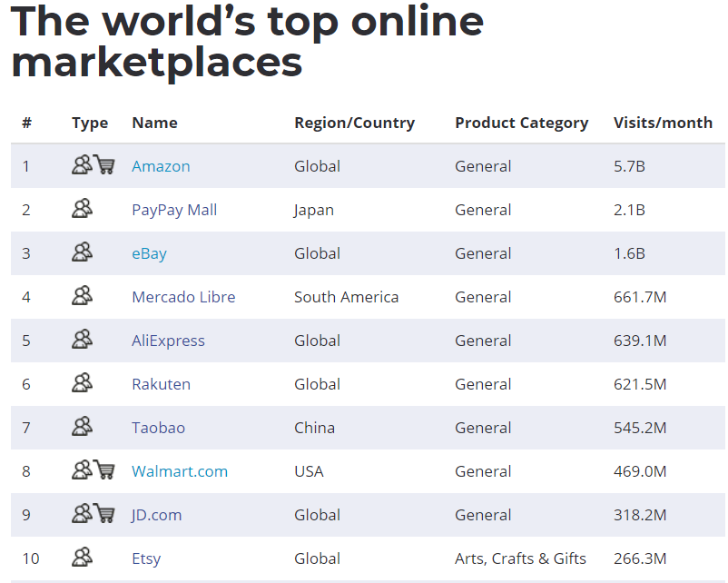728x583 pixels.
Task: Visit the AliExpress link
Action: (x=168, y=341)
